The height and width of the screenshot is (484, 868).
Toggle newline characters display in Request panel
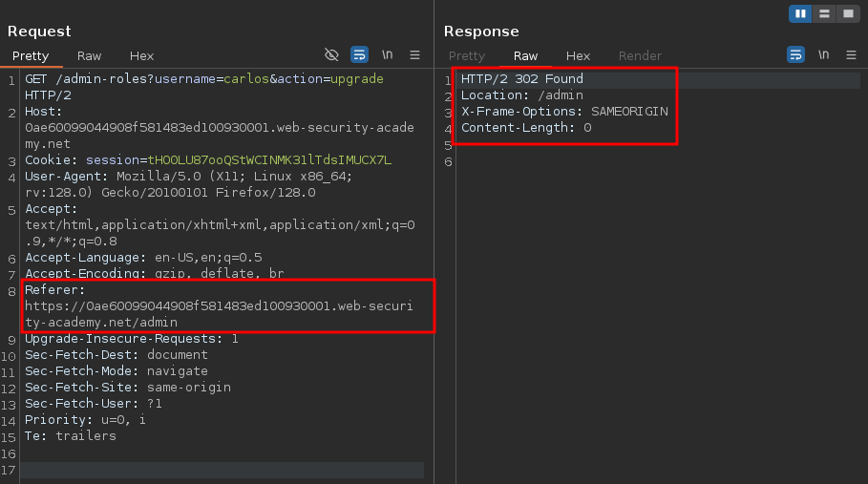pyautogui.click(x=388, y=55)
